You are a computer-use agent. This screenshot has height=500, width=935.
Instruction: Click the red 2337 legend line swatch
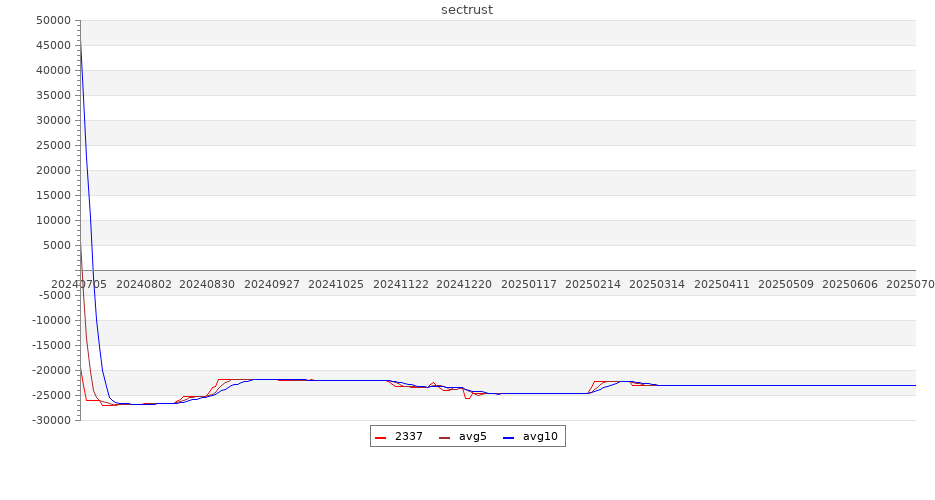click(x=380, y=437)
